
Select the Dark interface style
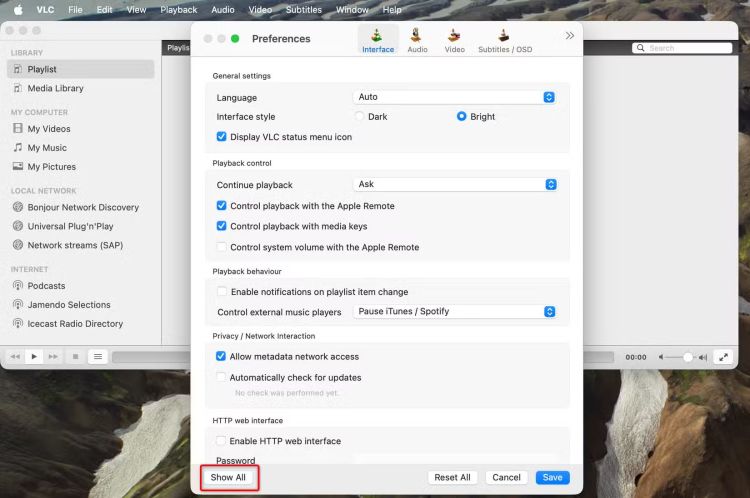click(360, 117)
